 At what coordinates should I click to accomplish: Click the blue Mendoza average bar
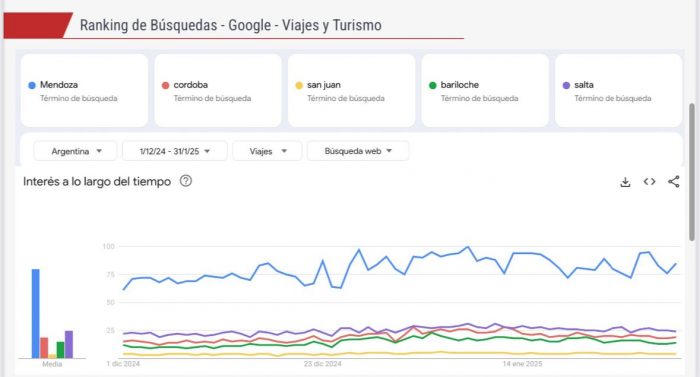click(x=35, y=314)
